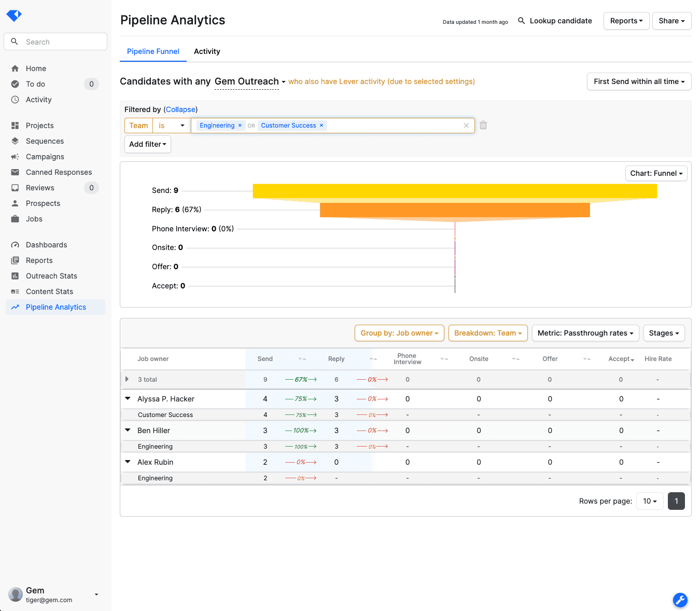Collapse the Alex Rubin row

pos(128,462)
